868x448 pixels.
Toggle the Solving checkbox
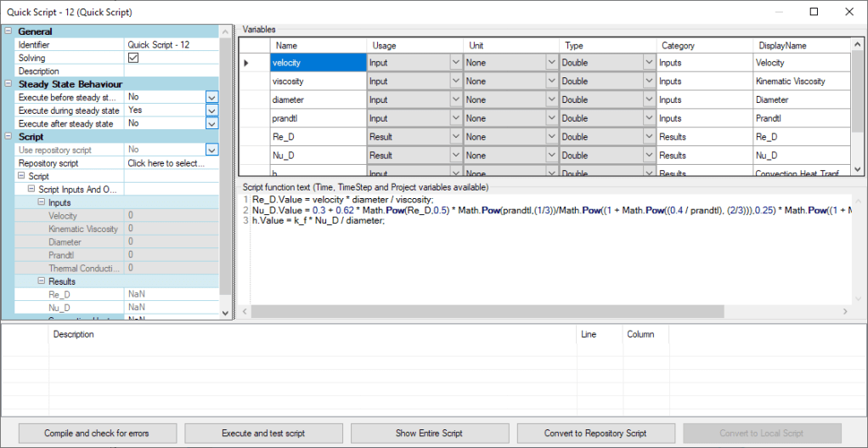tap(132, 58)
